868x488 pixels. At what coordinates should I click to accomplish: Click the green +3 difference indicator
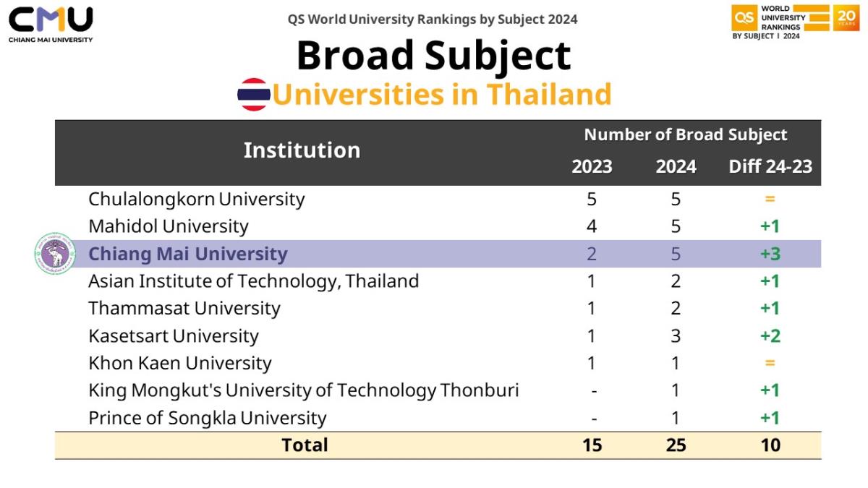coord(770,254)
